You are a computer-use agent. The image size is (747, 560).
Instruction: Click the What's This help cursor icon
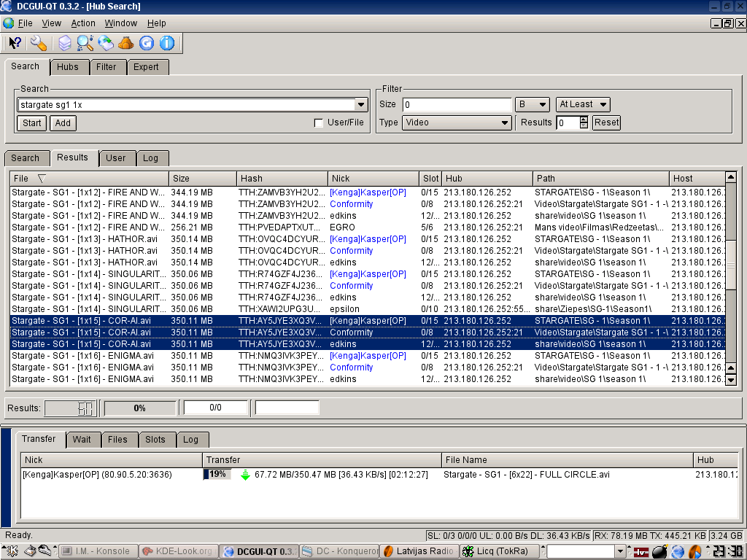click(15, 43)
